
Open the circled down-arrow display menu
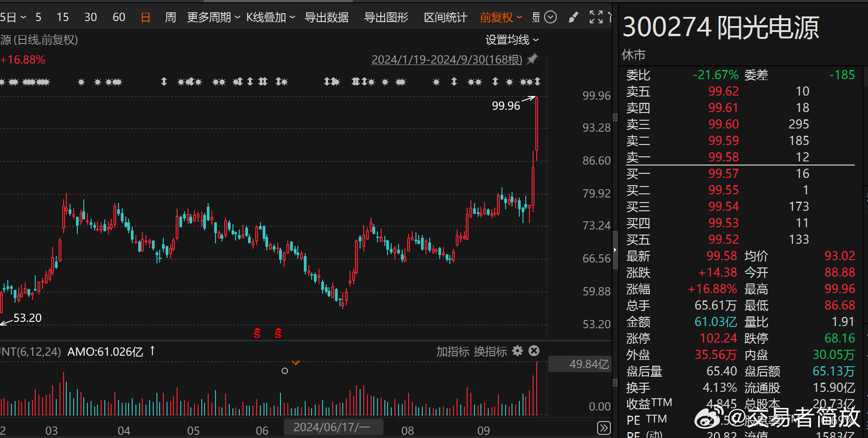point(550,17)
